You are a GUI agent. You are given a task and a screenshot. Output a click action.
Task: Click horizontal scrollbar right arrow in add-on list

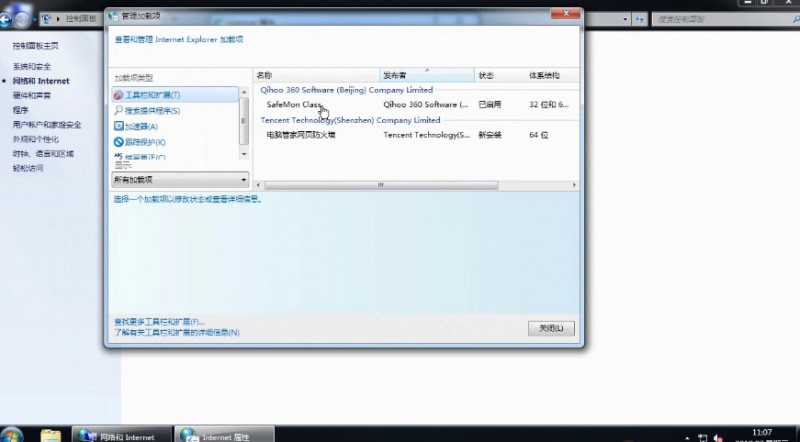point(574,185)
